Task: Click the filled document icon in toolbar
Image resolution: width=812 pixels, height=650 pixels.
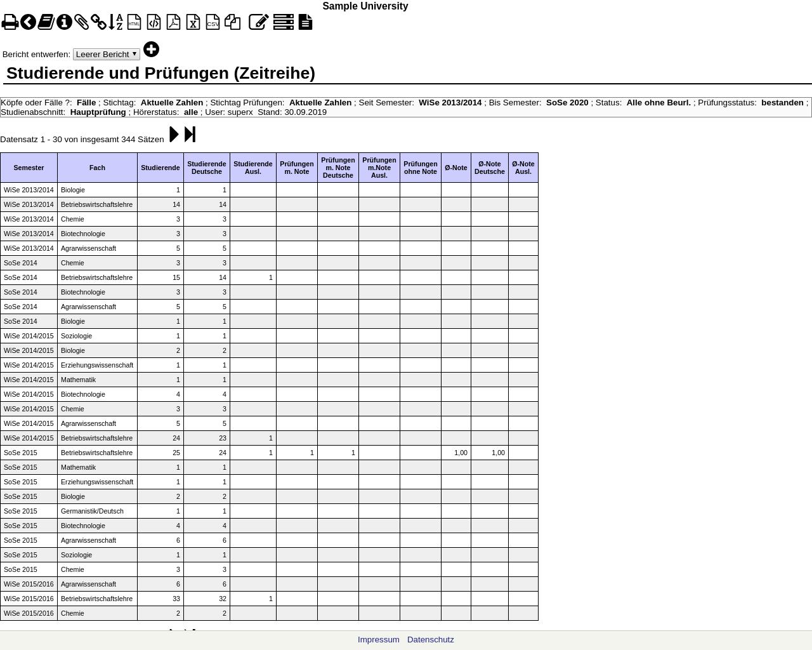Action: coord(305,22)
